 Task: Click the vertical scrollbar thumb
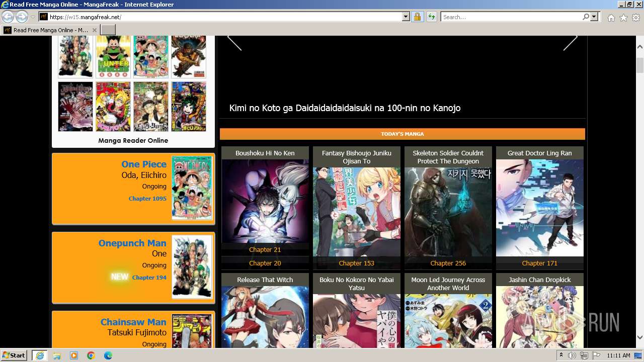point(640,65)
